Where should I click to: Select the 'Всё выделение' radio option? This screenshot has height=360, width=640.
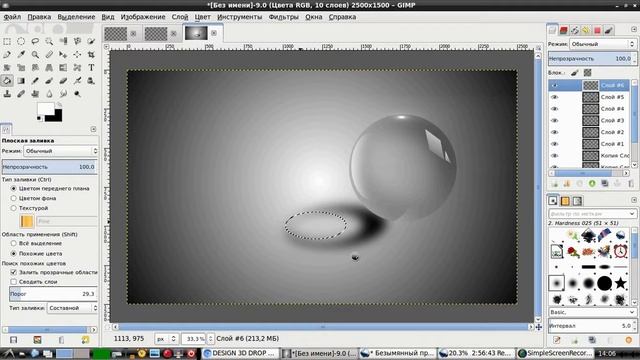click(13, 243)
